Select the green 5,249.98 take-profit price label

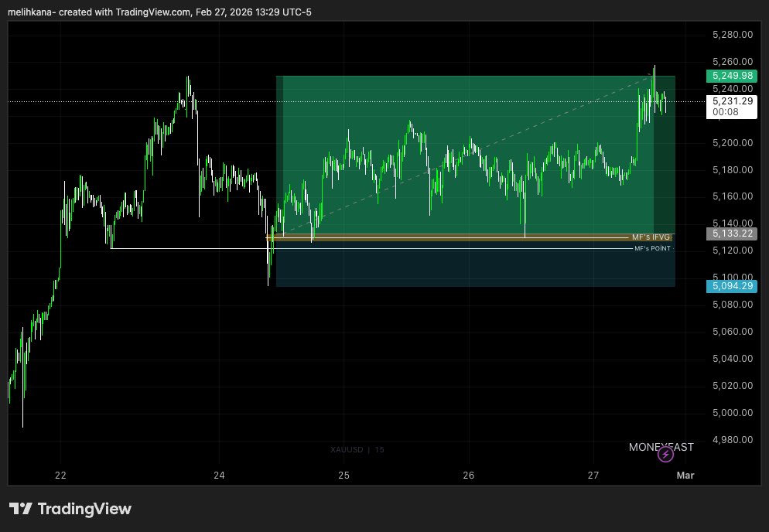732,76
